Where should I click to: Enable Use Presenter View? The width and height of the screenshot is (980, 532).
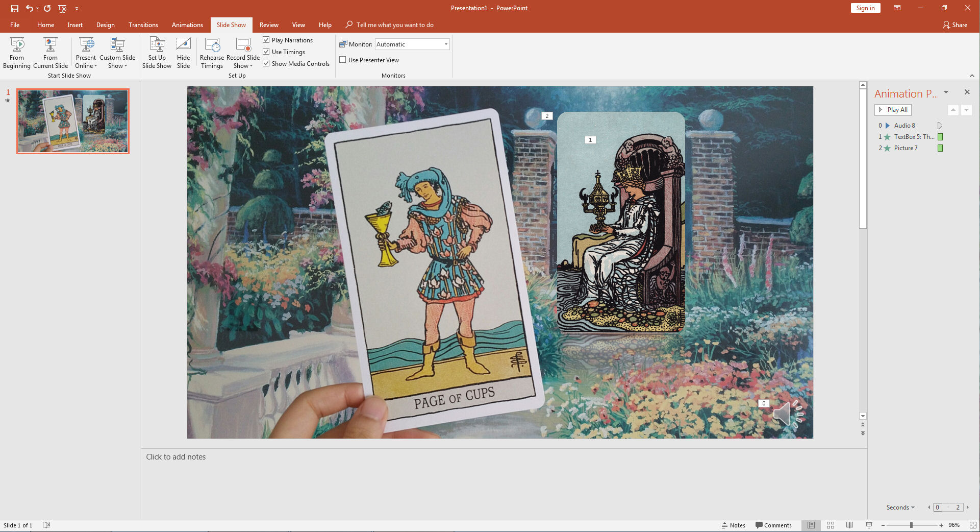click(343, 60)
